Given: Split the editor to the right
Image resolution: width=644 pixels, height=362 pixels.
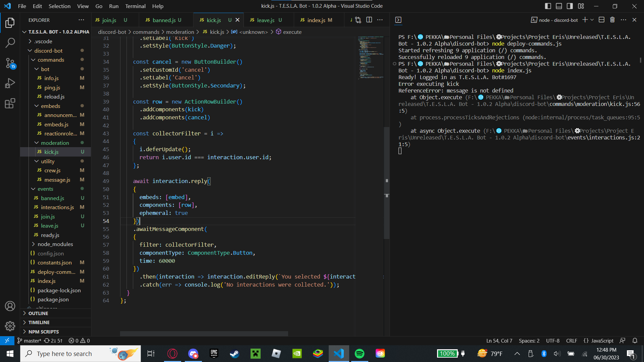Looking at the screenshot, I should pyautogui.click(x=369, y=20).
